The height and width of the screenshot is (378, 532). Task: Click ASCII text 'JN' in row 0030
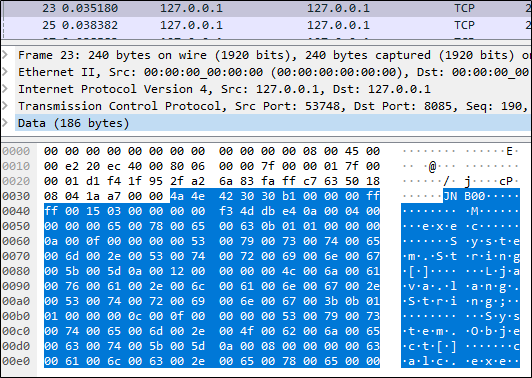click(x=450, y=196)
